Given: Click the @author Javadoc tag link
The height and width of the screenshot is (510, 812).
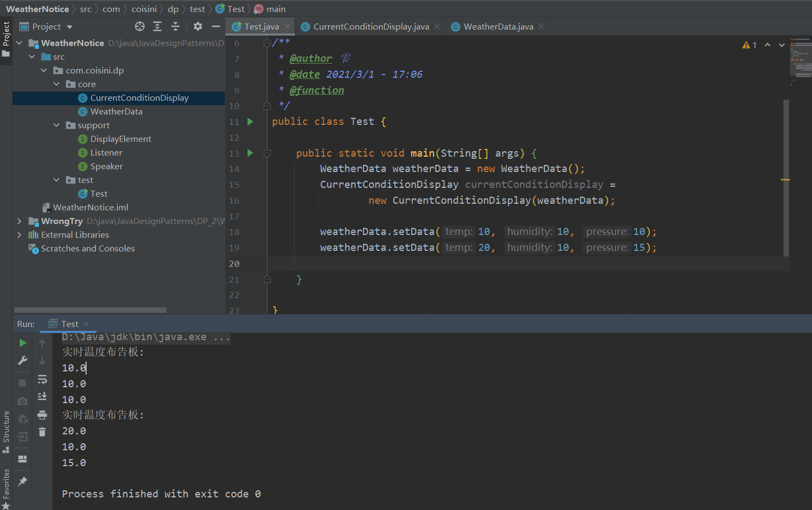Looking at the screenshot, I should [310, 59].
